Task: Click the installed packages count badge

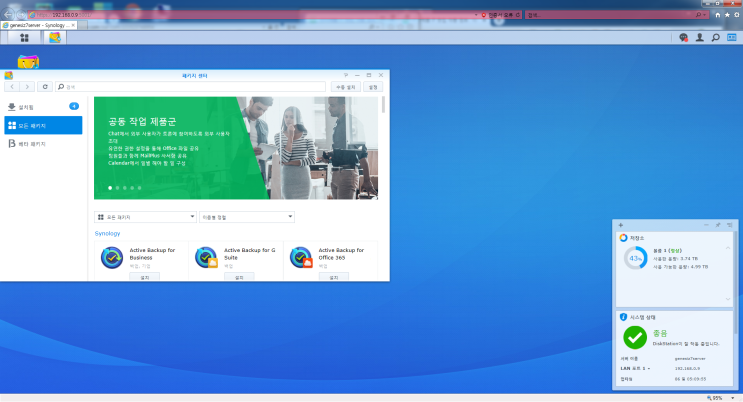Action: point(74,106)
